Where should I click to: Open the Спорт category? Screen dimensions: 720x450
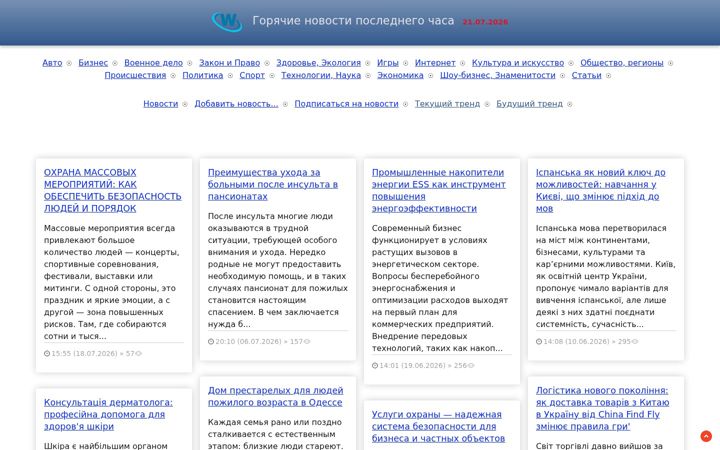pos(252,75)
